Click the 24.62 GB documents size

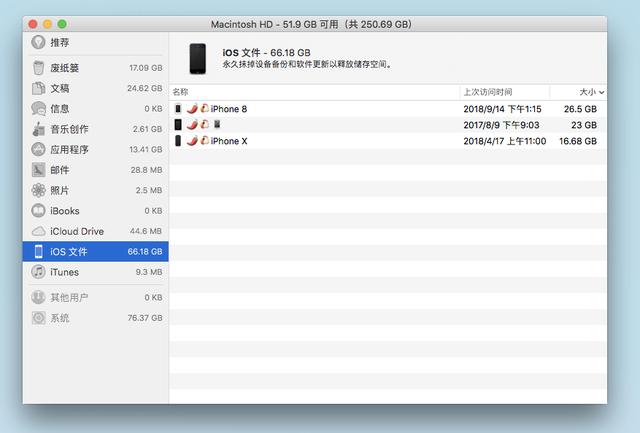(x=144, y=88)
